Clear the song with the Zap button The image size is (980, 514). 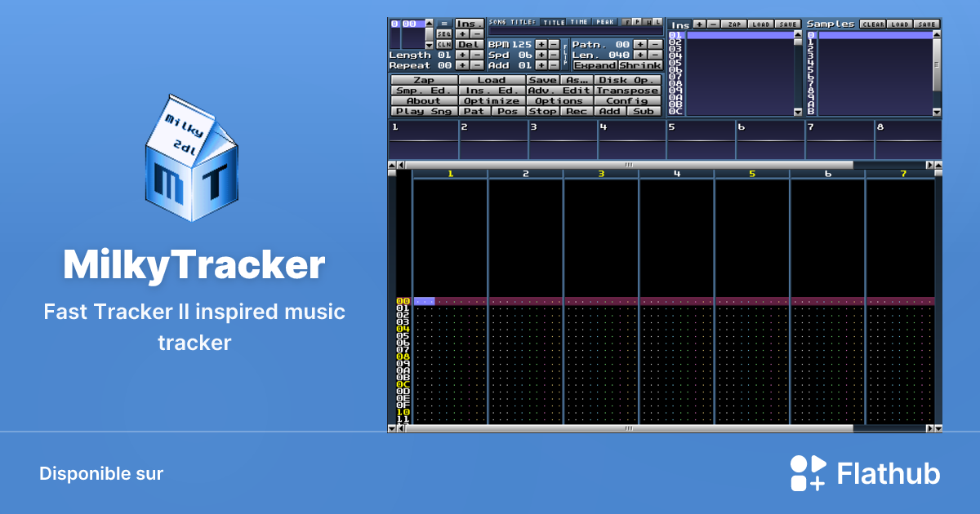click(425, 80)
